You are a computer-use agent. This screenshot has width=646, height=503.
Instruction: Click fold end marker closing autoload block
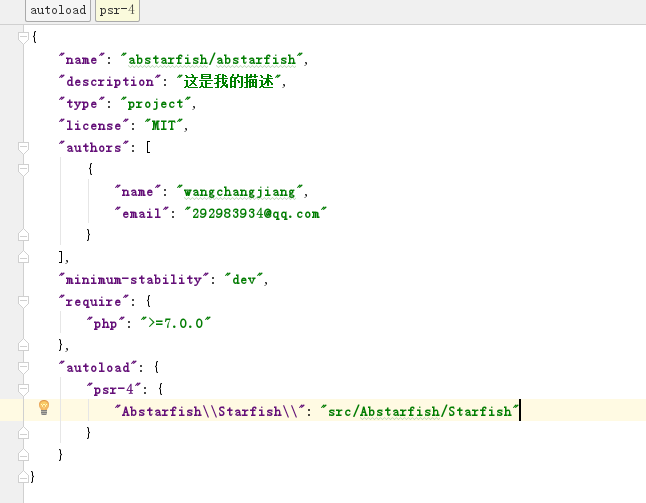(x=23, y=455)
